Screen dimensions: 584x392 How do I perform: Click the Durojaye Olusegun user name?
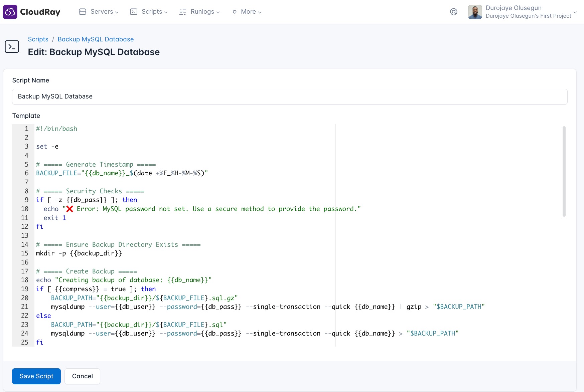[x=514, y=8]
